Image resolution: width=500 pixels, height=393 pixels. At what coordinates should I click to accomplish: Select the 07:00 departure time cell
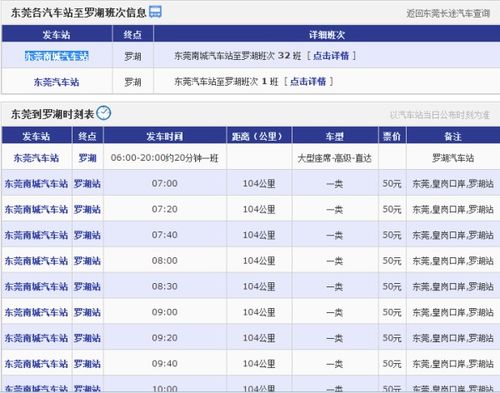(x=165, y=183)
